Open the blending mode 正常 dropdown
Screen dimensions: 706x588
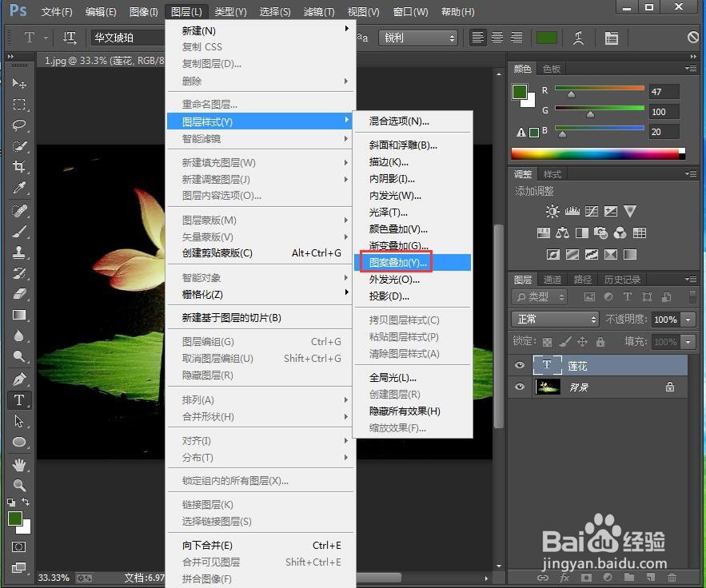coord(556,319)
